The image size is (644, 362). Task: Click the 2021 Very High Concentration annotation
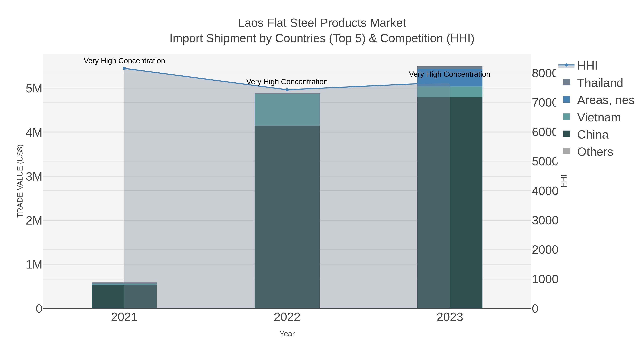point(124,61)
